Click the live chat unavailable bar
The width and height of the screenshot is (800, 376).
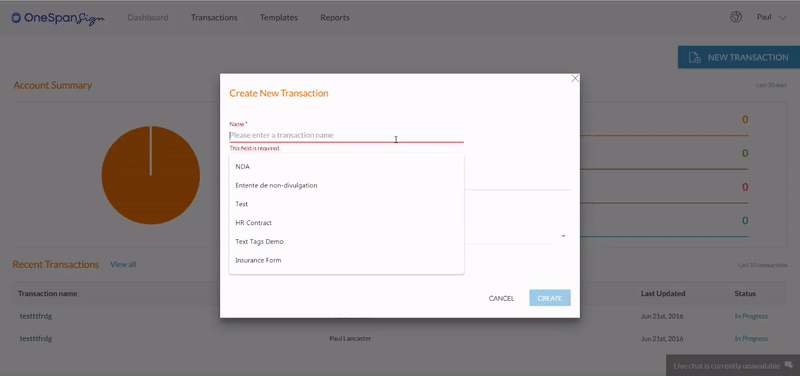[x=733, y=365]
